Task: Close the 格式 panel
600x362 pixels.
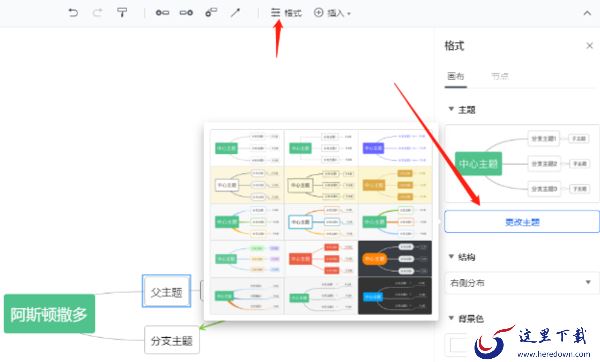Action: (x=589, y=46)
